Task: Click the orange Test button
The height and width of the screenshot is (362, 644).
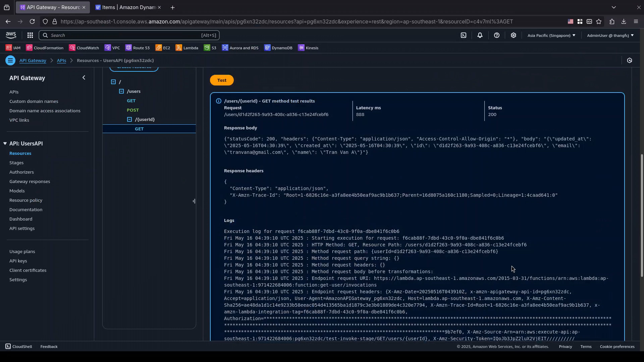Action: point(222,80)
